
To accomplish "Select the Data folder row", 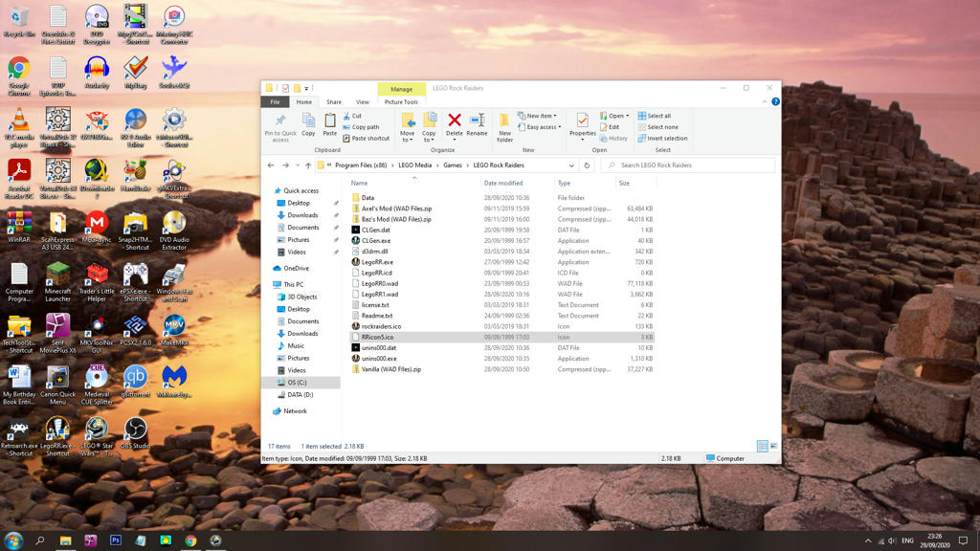I will (x=501, y=197).
